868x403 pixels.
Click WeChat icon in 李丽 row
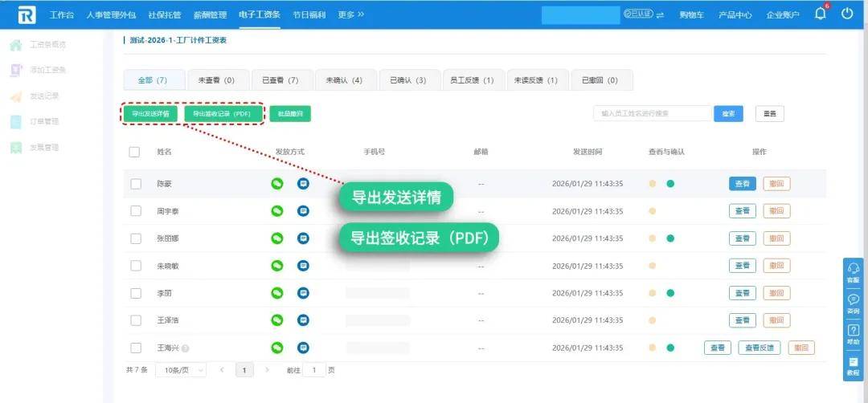[x=276, y=293]
